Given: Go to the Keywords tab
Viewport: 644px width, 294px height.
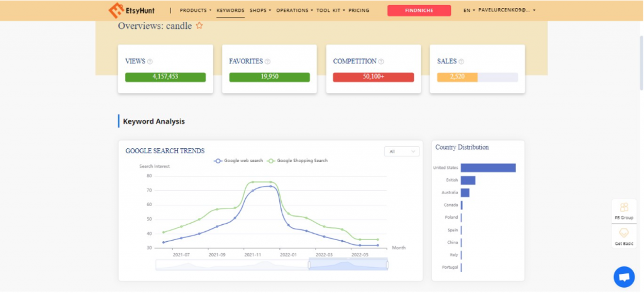Looking at the screenshot, I should click(x=230, y=11).
